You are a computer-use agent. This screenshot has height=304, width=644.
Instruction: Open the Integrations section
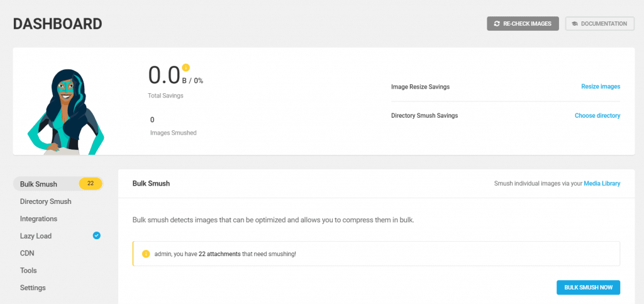(38, 219)
